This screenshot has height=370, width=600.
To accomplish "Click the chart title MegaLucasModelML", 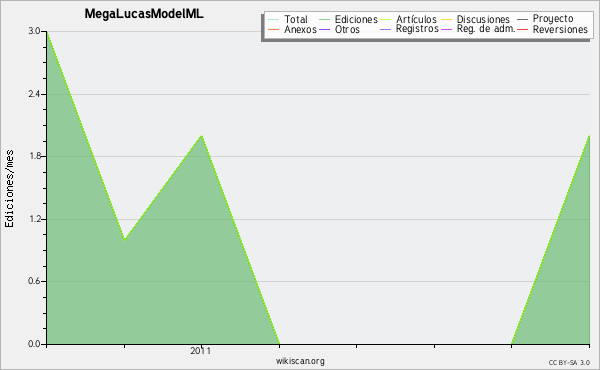I will click(144, 14).
